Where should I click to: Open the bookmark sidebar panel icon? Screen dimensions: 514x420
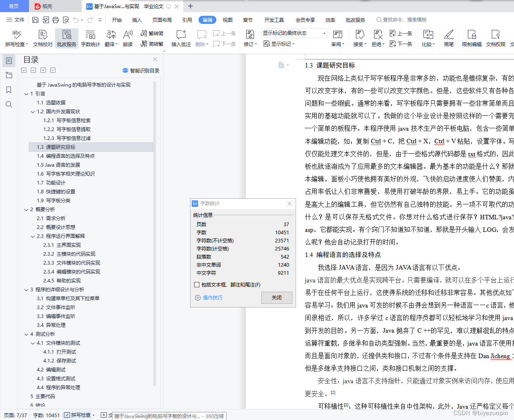[x=9, y=90]
